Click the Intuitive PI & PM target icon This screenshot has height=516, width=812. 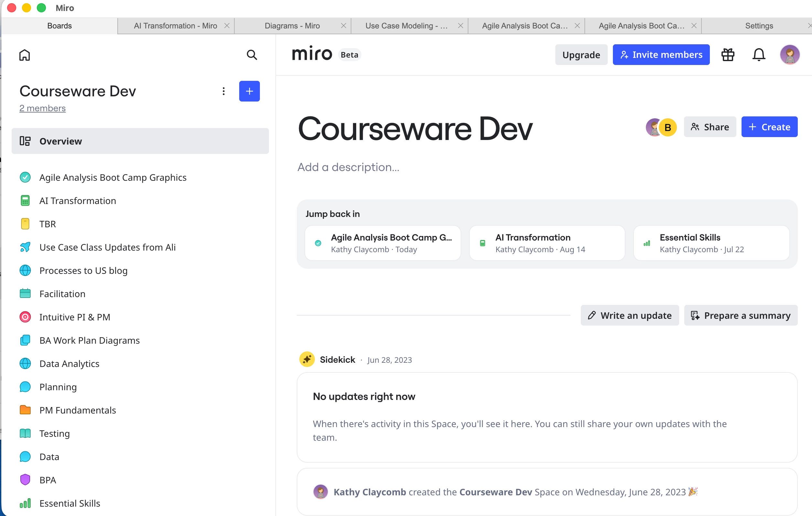[x=25, y=317]
